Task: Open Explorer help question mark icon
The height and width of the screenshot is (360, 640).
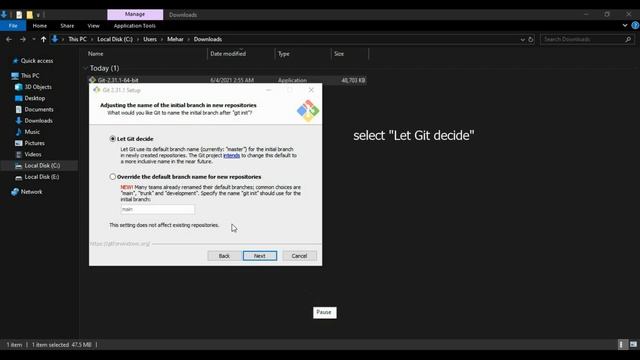Action: pos(635,25)
